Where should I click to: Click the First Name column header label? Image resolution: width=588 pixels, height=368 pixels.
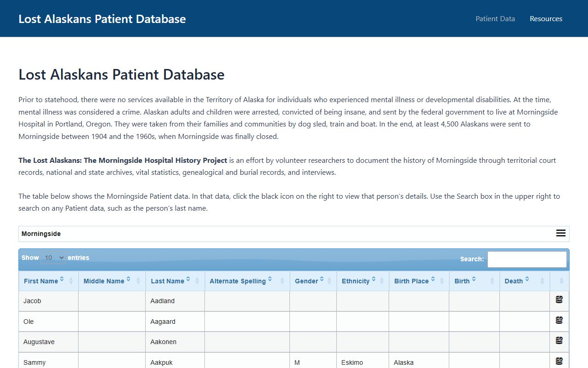pyautogui.click(x=41, y=281)
